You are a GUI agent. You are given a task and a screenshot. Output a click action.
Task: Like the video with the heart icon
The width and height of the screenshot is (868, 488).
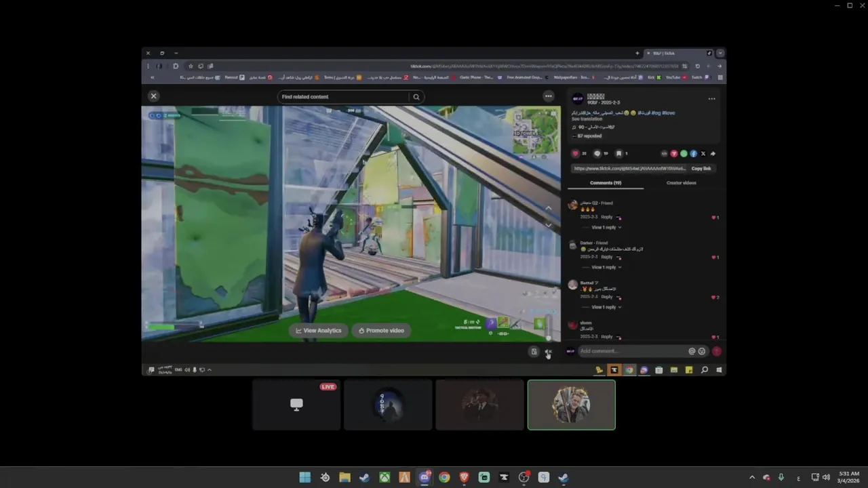point(576,154)
